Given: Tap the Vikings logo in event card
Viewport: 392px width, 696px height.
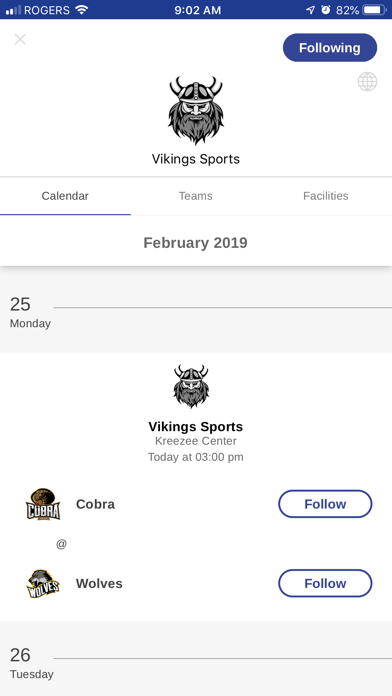Looking at the screenshot, I should (x=191, y=386).
